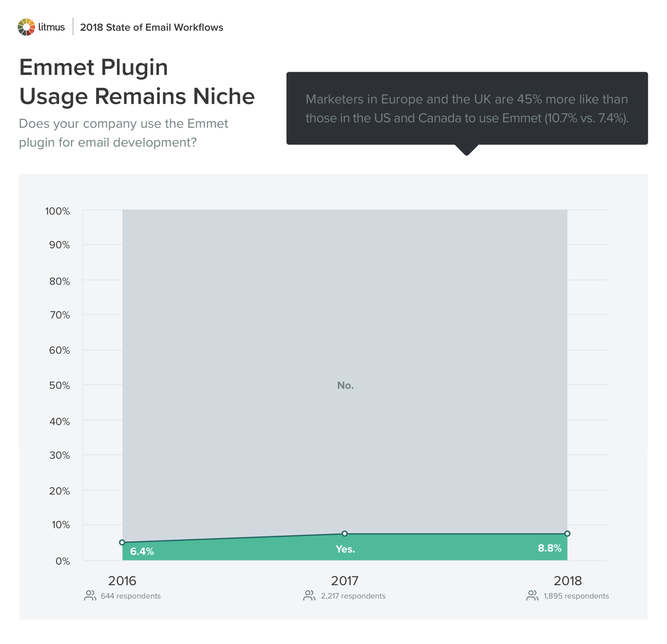Select the 2017 data point marker

344,534
